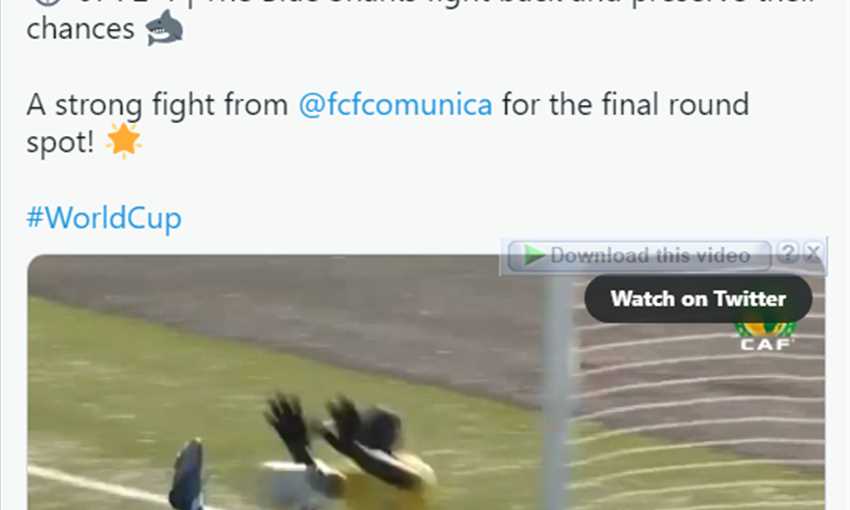Click the "Watch on Twitter" button

pos(698,299)
